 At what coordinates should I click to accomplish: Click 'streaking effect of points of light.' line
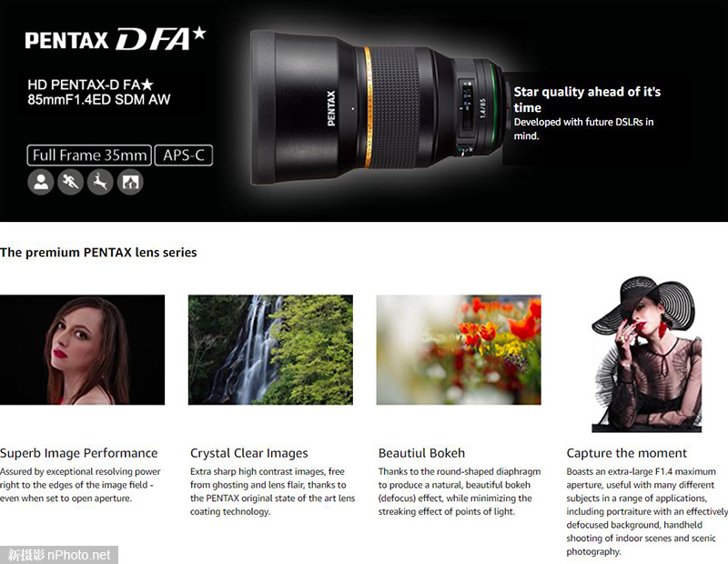(x=446, y=511)
